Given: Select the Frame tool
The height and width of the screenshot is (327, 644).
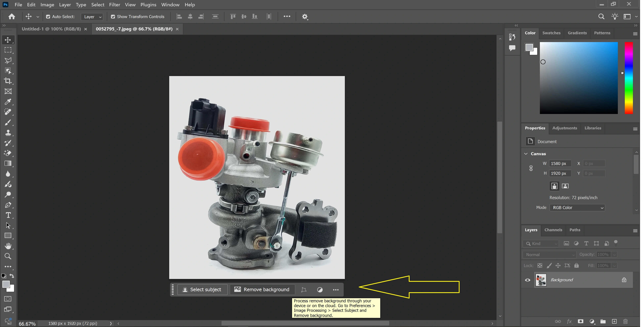Looking at the screenshot, I should tap(8, 91).
